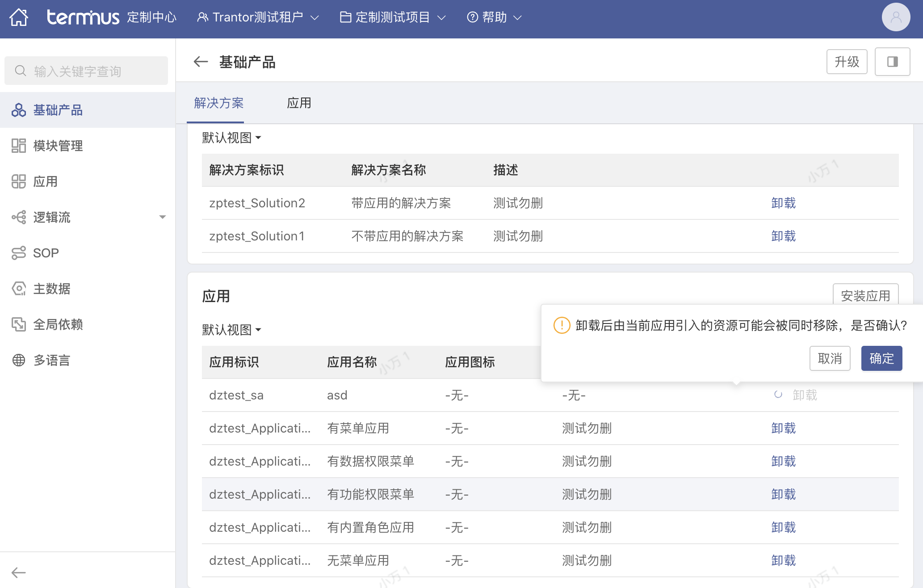The height and width of the screenshot is (588, 923).
Task: Click the 应用名称 column header
Action: click(352, 362)
